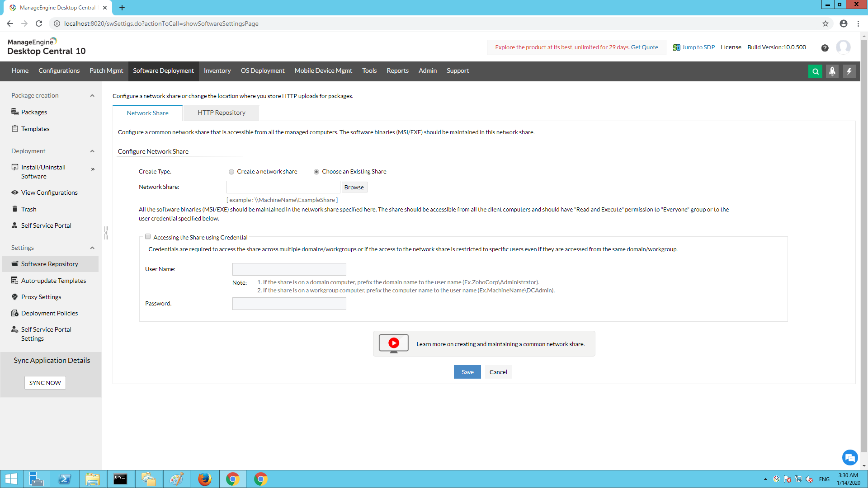Select the Choose an Existing Share option
Viewport: 868px width, 488px height.
[x=316, y=172]
